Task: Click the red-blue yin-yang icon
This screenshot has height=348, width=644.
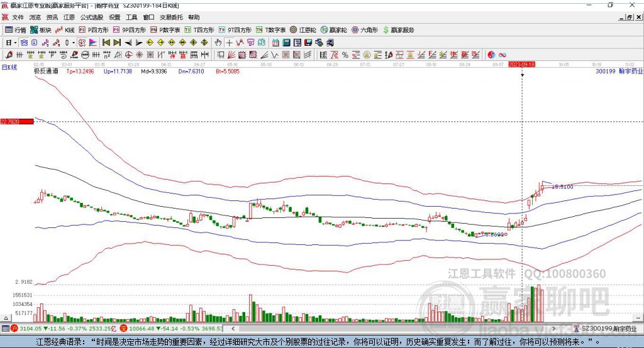Action: pos(491,55)
